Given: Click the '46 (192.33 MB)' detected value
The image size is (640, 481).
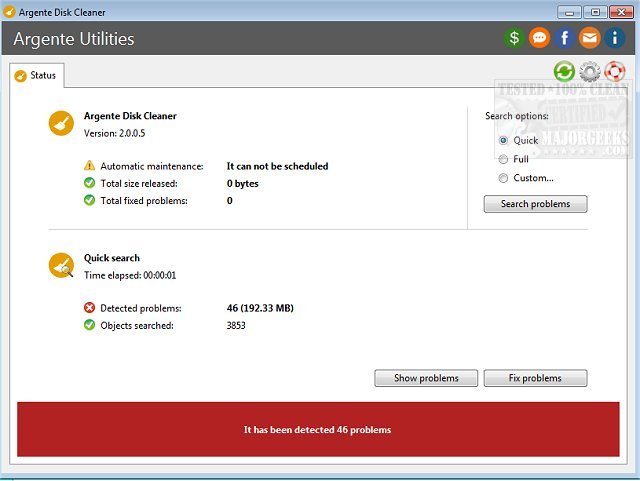Looking at the screenshot, I should click(260, 308).
